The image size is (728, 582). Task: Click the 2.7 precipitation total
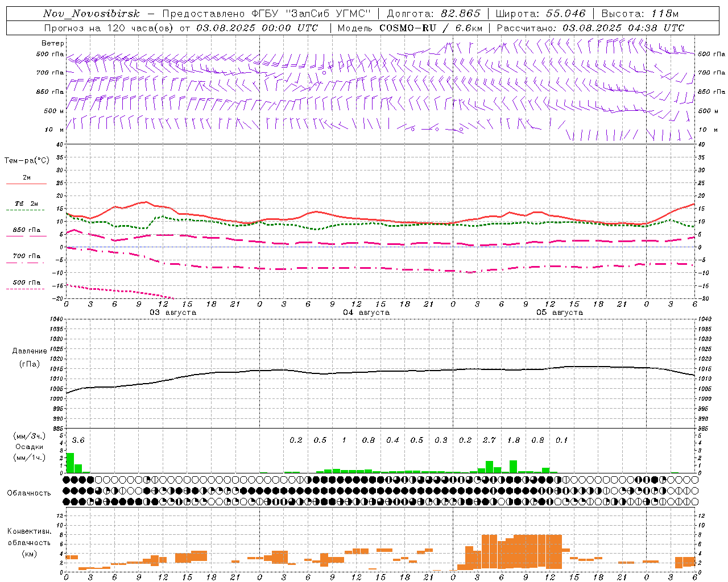(x=489, y=440)
